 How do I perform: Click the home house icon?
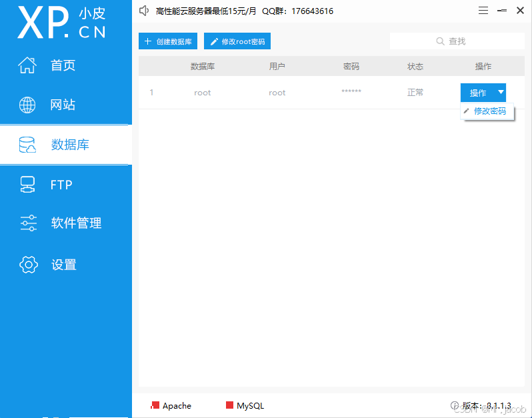coord(27,65)
